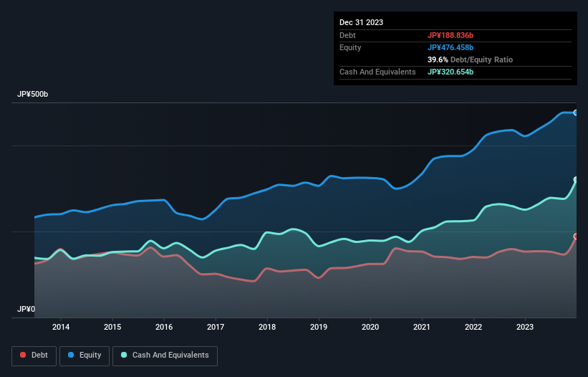Click the JP¥500b y-axis label
Screen dimensions: 588x377
point(33,94)
